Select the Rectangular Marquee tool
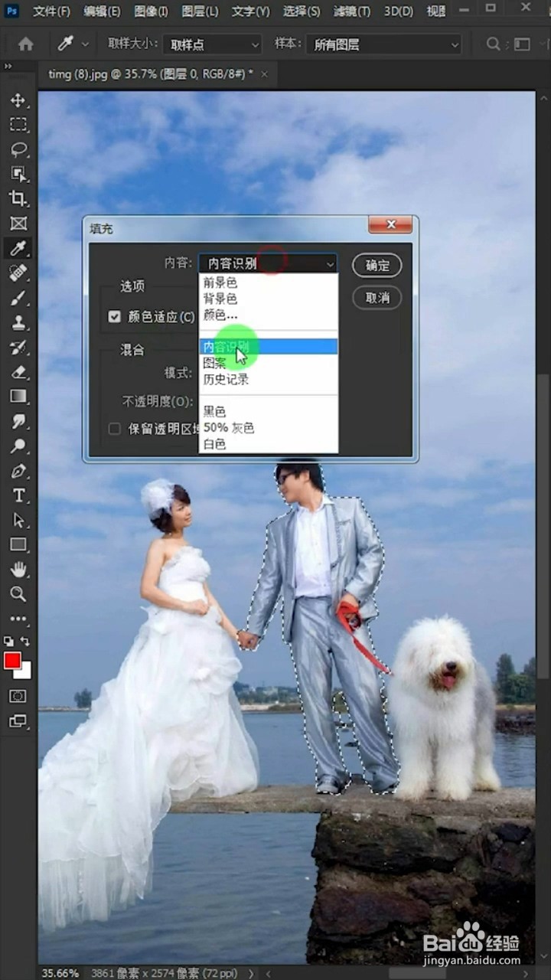This screenshot has height=980, width=551. pyautogui.click(x=18, y=125)
